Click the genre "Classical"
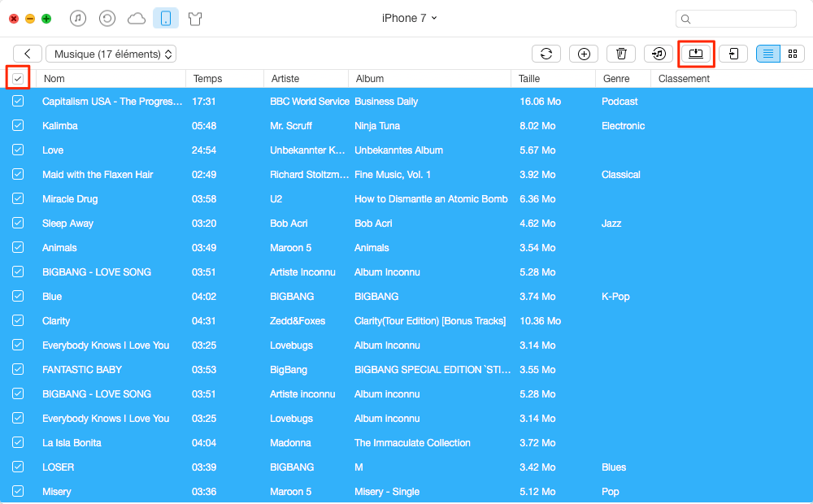Image resolution: width=813 pixels, height=504 pixels. click(620, 175)
